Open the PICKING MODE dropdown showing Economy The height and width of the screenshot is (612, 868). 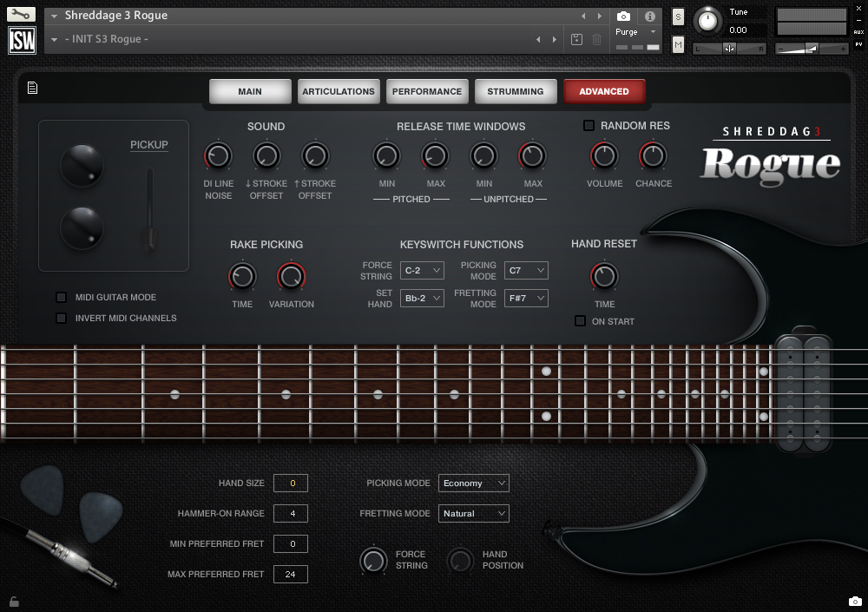tap(473, 483)
